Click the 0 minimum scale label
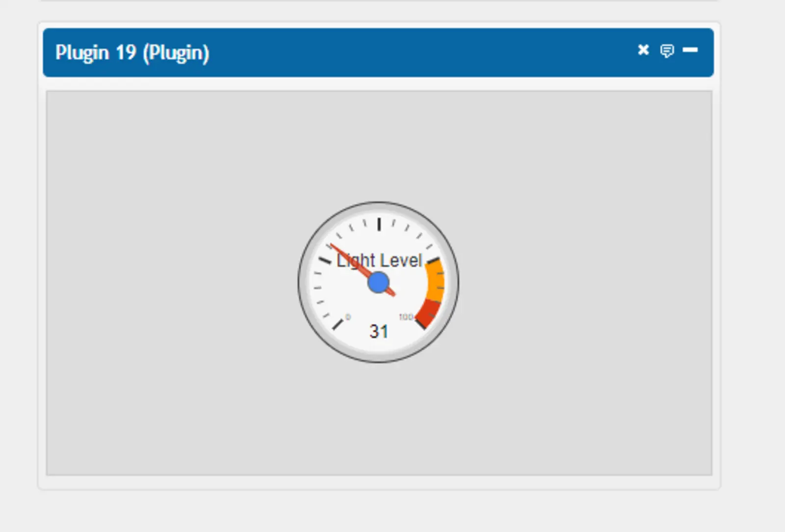Screen dimensions: 785x532 pos(348,317)
